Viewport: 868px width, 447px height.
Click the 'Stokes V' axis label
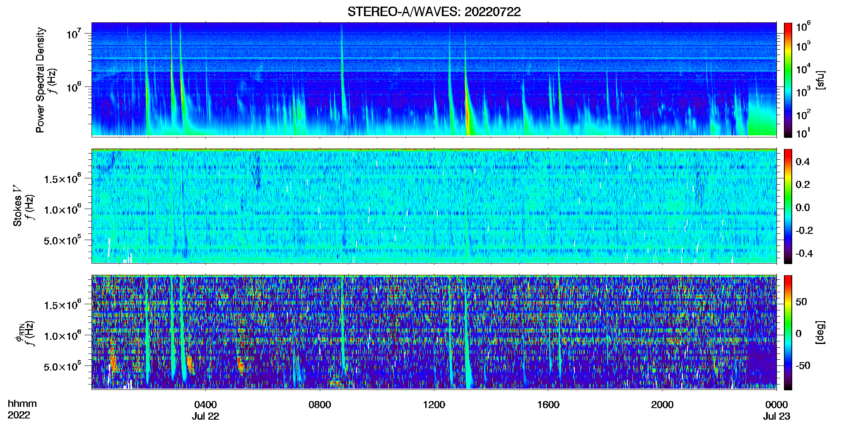coord(18,206)
